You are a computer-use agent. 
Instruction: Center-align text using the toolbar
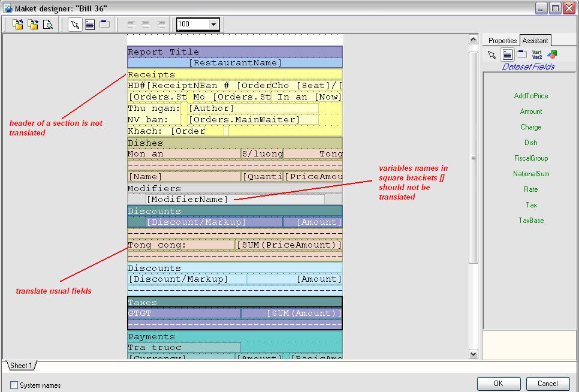point(146,25)
